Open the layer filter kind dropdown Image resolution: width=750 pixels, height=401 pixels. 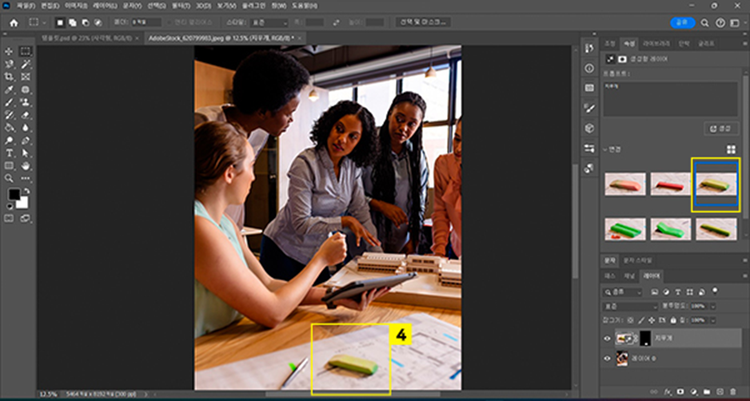(x=623, y=292)
